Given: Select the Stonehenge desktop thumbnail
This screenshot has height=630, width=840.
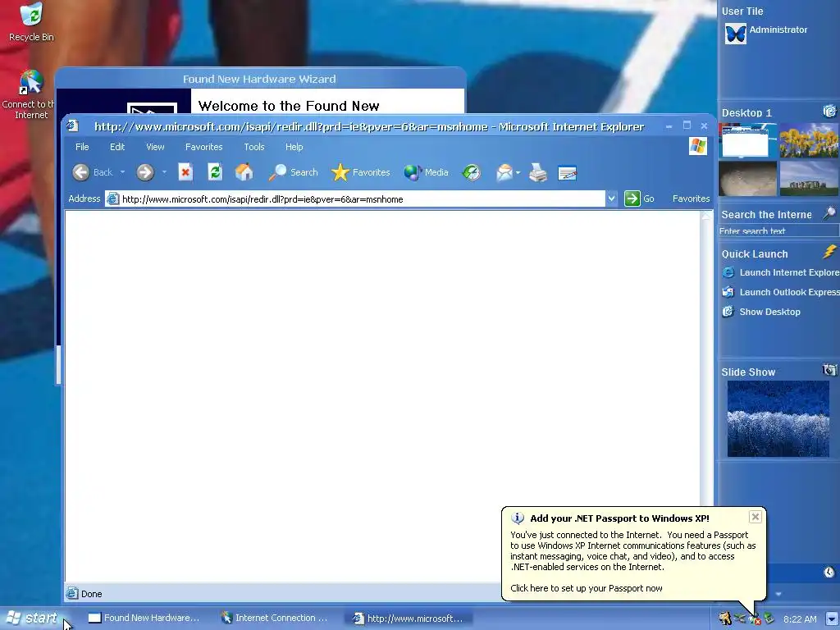Looking at the screenshot, I should pyautogui.click(x=808, y=178).
